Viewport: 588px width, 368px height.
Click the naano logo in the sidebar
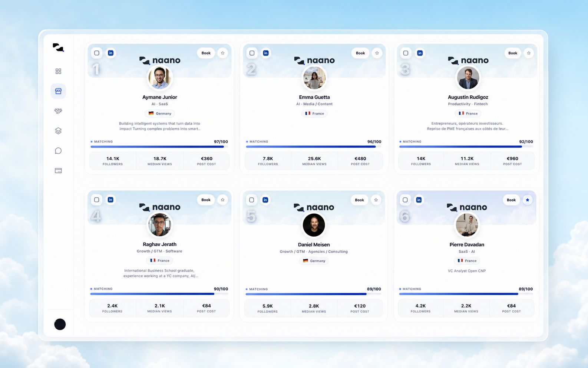coord(58,47)
